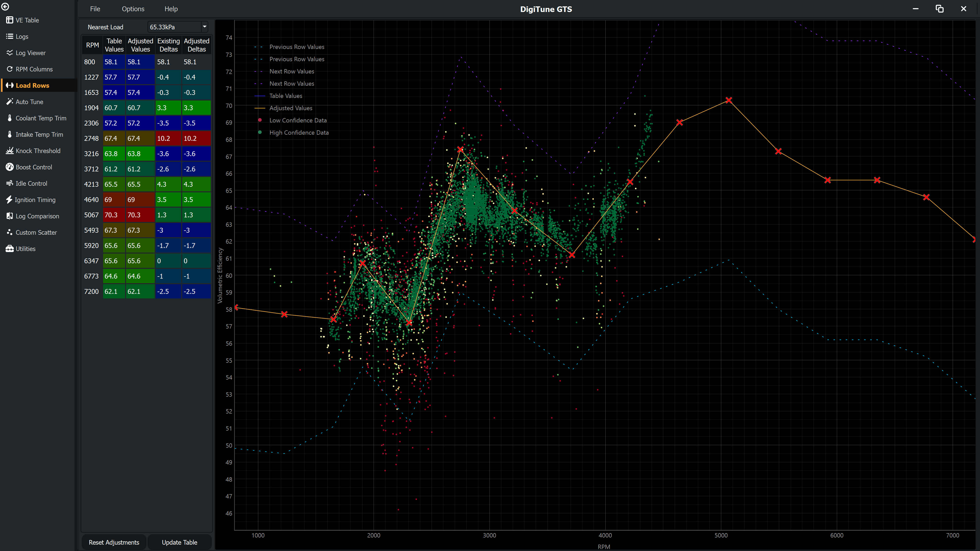Select Adjusted Values cell for 5067 RPM
Viewport: 980px width, 551px height.
pyautogui.click(x=140, y=215)
